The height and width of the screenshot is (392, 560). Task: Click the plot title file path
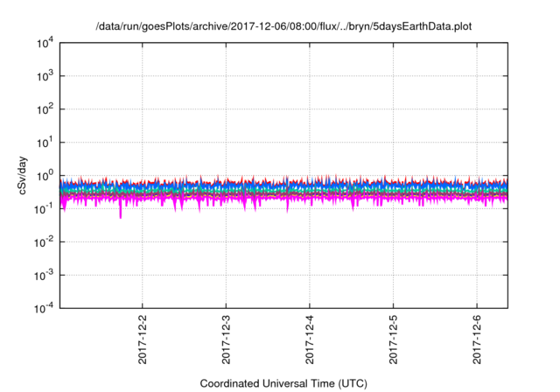click(283, 26)
